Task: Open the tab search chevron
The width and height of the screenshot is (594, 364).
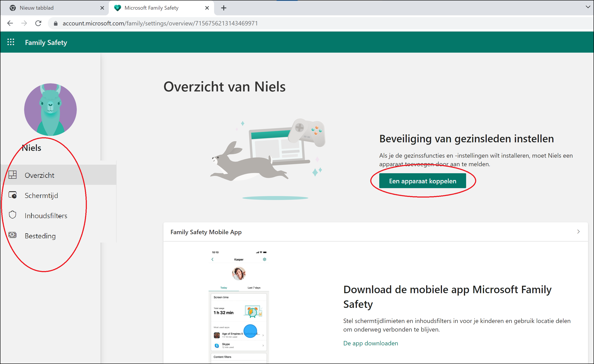Action: [588, 7]
